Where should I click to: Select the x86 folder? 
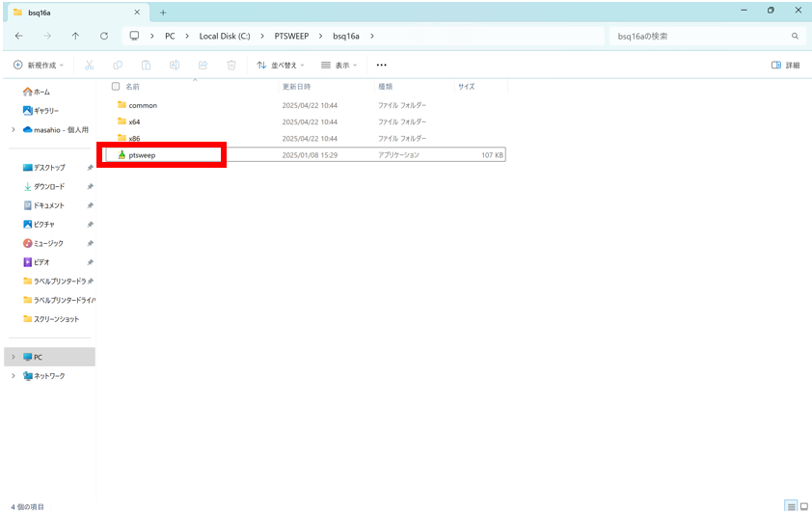pos(134,138)
